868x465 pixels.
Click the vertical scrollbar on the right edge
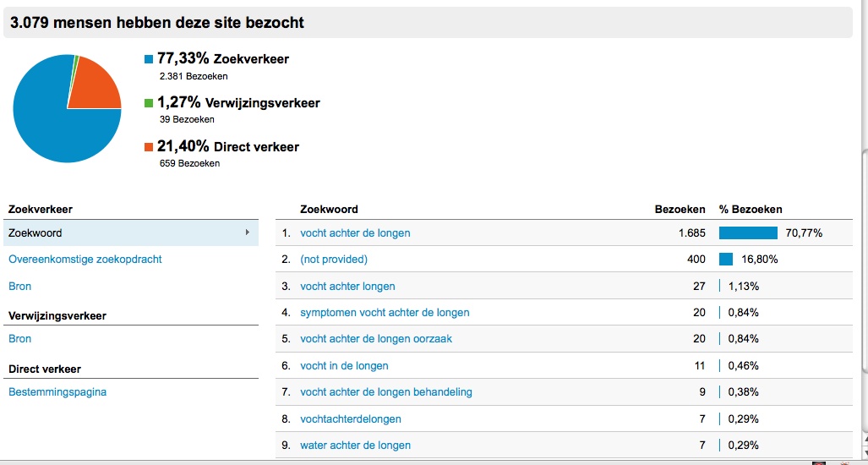tap(865, 260)
